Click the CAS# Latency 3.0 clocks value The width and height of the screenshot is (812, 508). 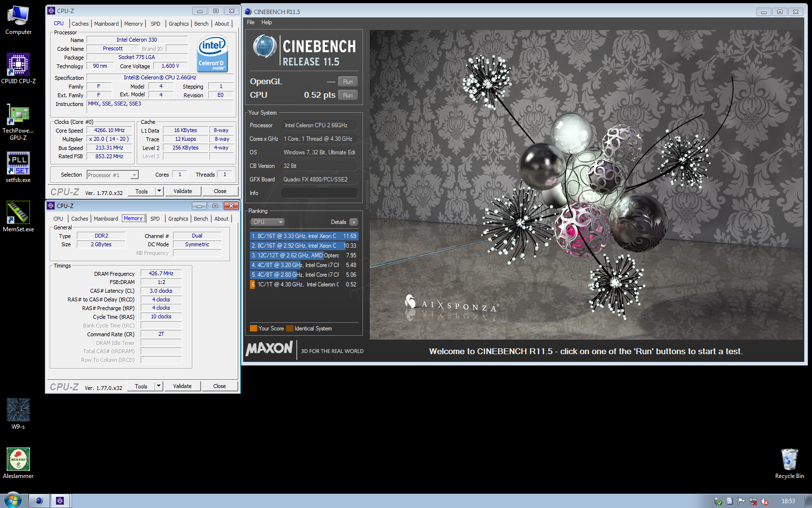click(161, 291)
